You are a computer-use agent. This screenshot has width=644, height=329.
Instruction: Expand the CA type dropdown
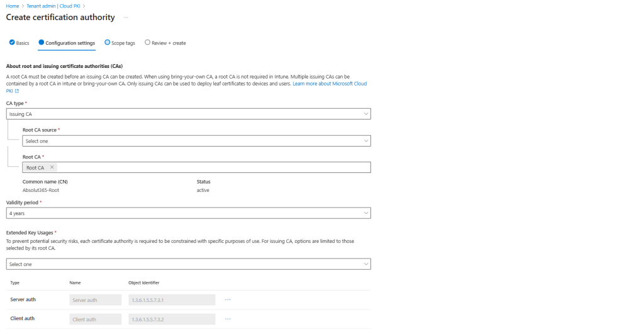tap(188, 114)
